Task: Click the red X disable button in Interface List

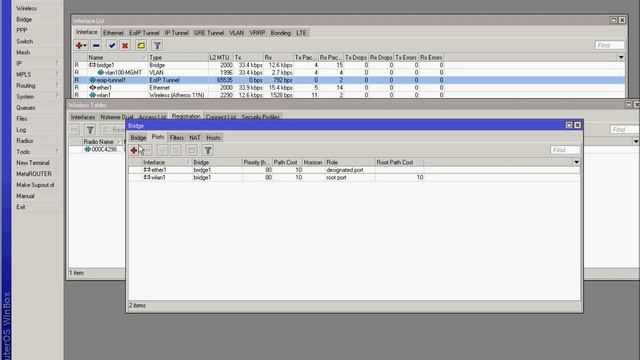Action: [125, 45]
